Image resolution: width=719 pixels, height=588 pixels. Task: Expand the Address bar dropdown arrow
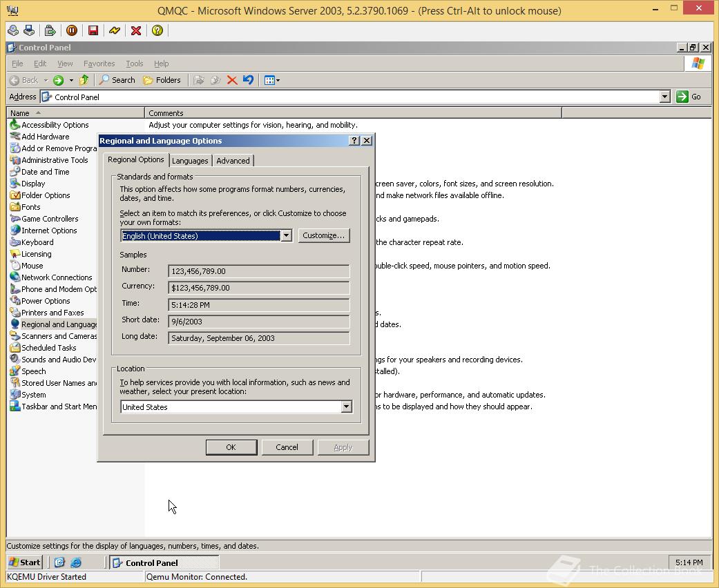665,97
